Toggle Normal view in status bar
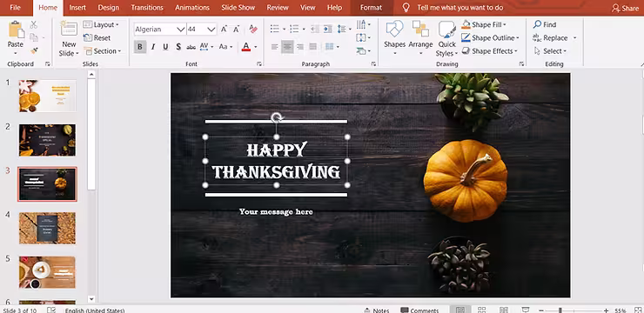 [460, 310]
